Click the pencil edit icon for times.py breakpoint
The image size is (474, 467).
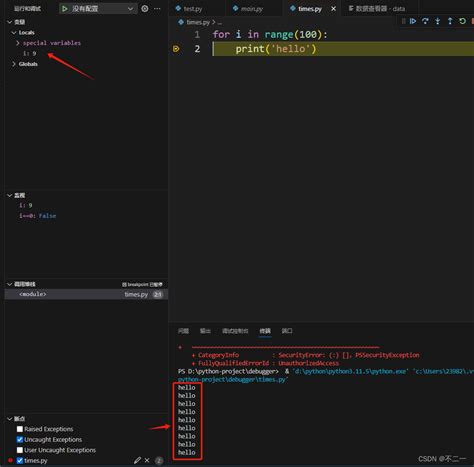pyautogui.click(x=137, y=461)
